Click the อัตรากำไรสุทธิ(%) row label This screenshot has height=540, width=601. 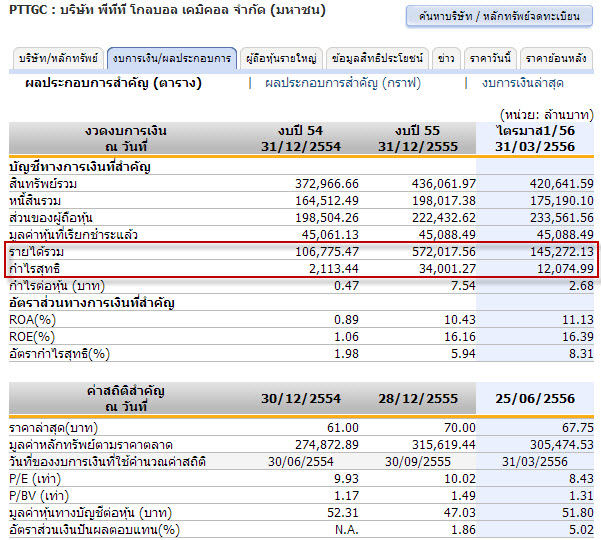59,354
